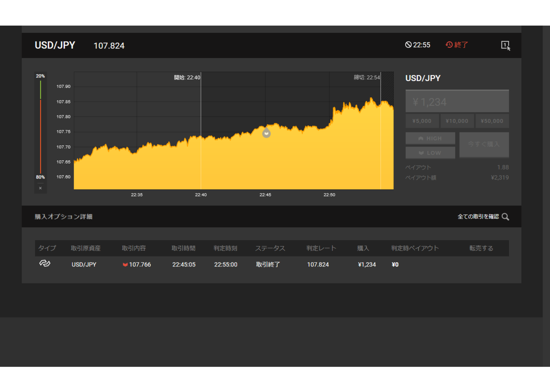Open the 全ての取引を確認 link
The image size is (550, 392).
click(x=478, y=217)
